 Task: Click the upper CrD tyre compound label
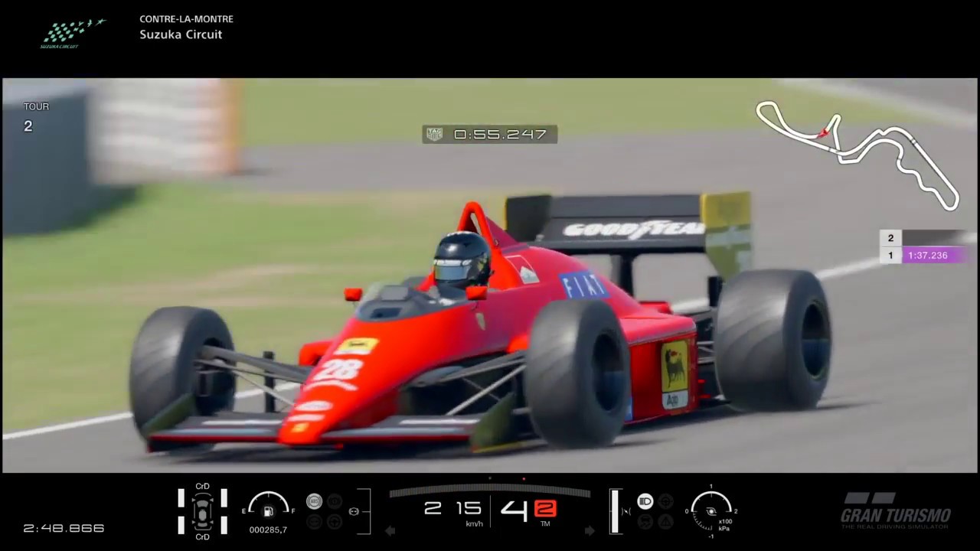coord(202,486)
